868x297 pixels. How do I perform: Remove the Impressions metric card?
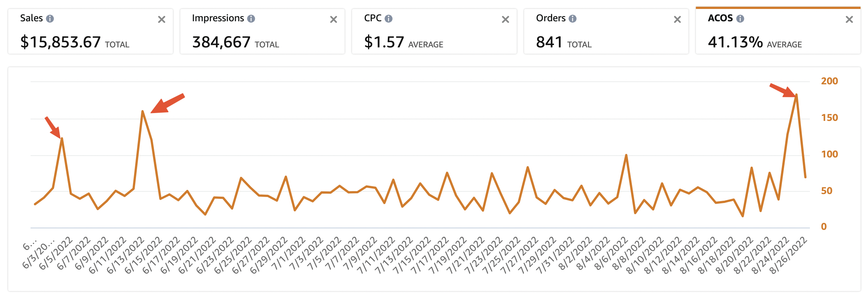point(333,19)
